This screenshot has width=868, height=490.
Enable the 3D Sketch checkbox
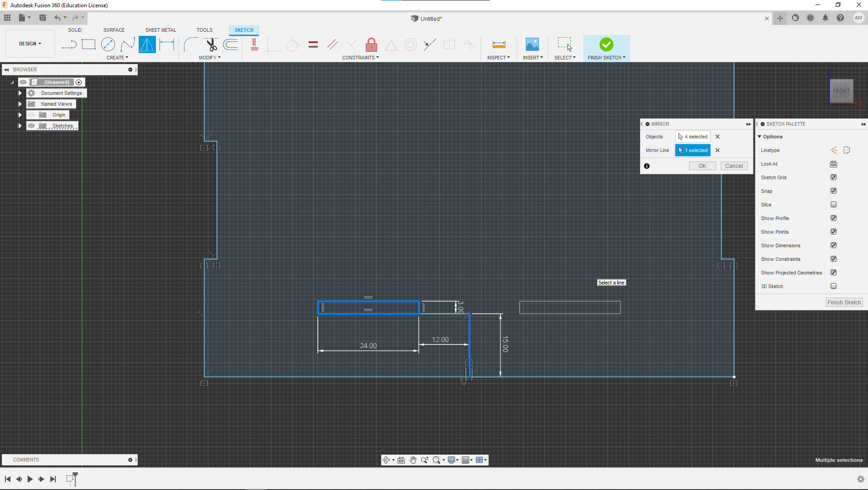pyautogui.click(x=833, y=286)
